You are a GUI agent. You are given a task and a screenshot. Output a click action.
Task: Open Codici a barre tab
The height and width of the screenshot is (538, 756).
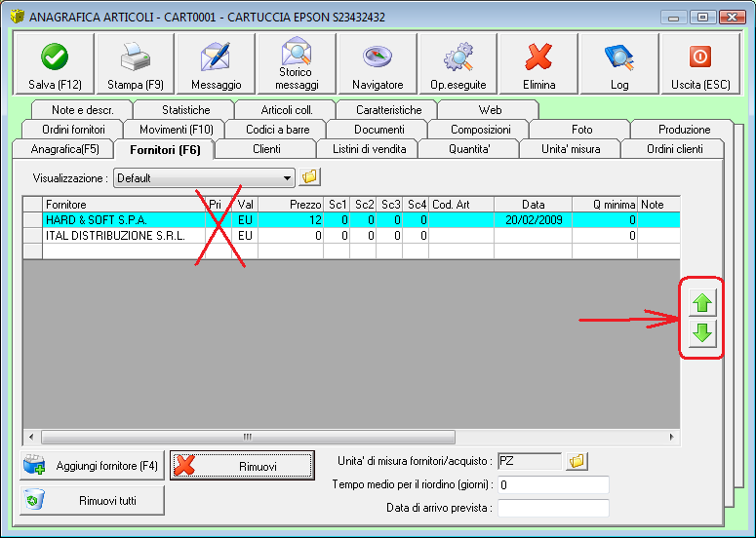pos(277,129)
